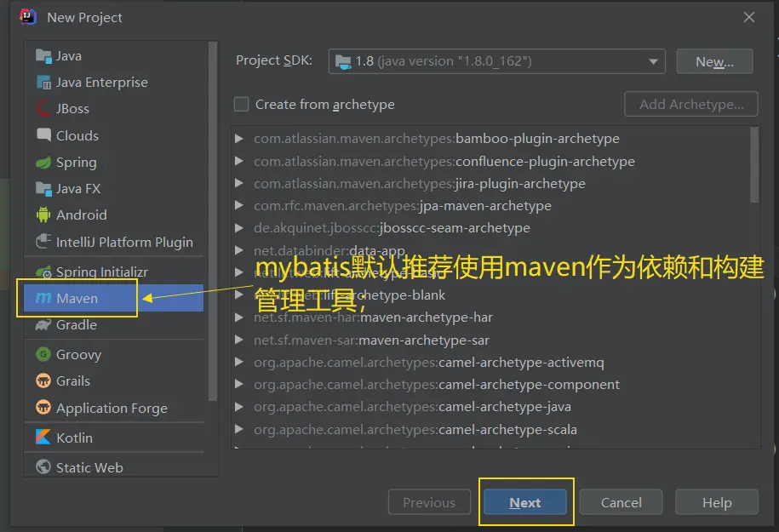
Task: Select the Application Forge icon
Action: click(43, 408)
